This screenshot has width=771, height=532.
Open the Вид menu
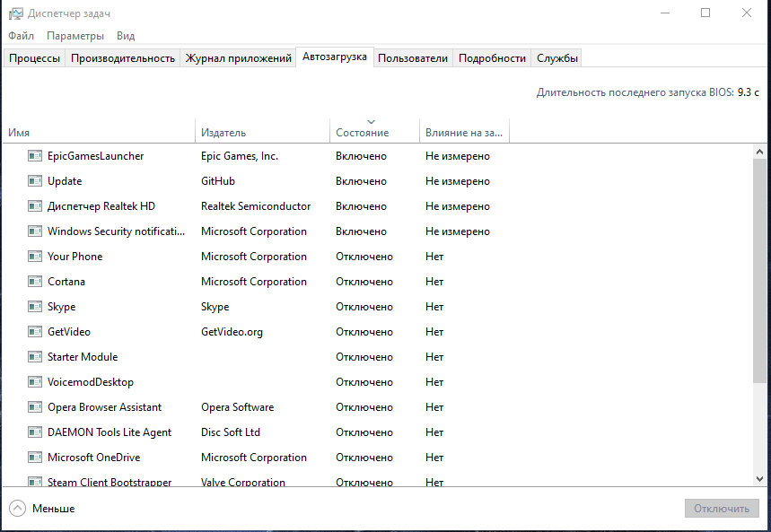click(126, 36)
